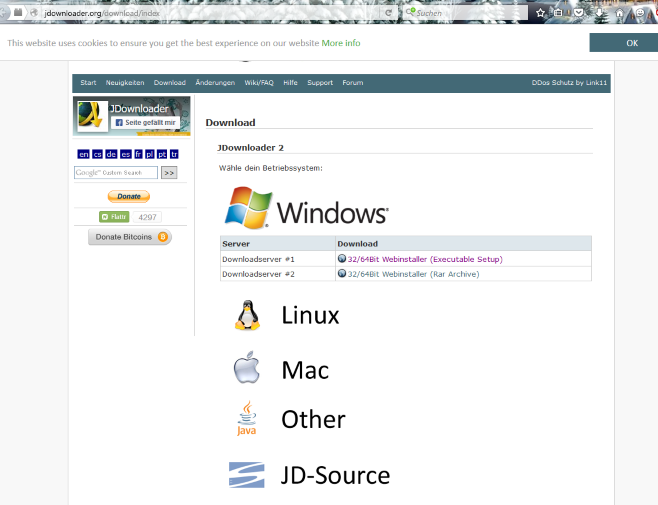Image resolution: width=658 pixels, height=505 pixels.
Task: Click DDos Schutz by Link11 link
Action: pyautogui.click(x=569, y=83)
